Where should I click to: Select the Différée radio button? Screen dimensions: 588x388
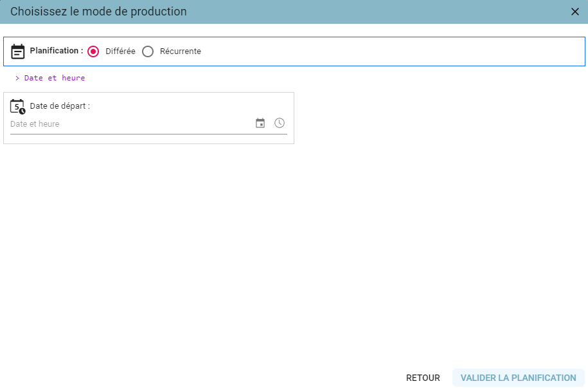coord(93,51)
